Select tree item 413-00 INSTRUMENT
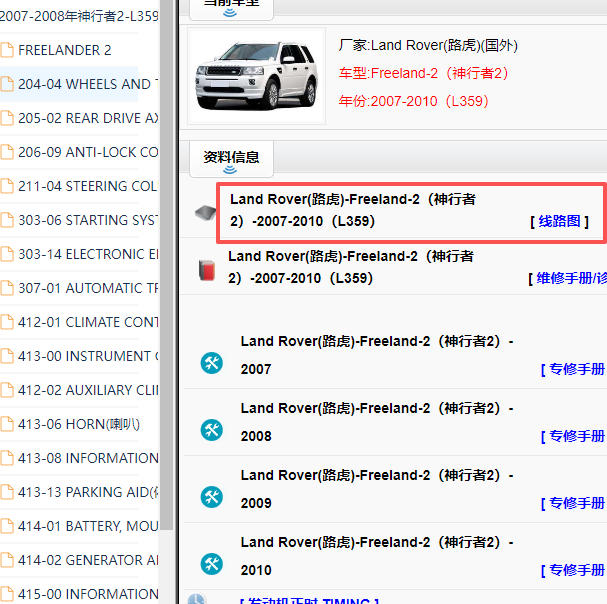 [x=88, y=356]
